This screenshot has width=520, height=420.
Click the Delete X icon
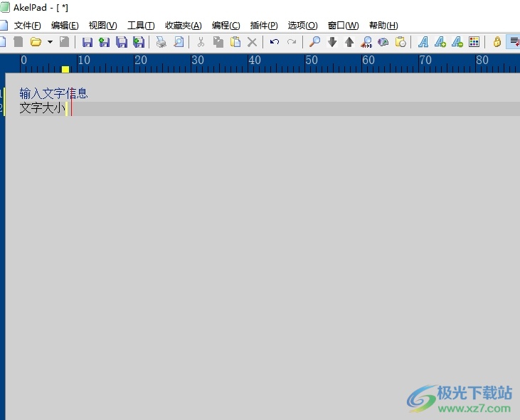click(252, 42)
